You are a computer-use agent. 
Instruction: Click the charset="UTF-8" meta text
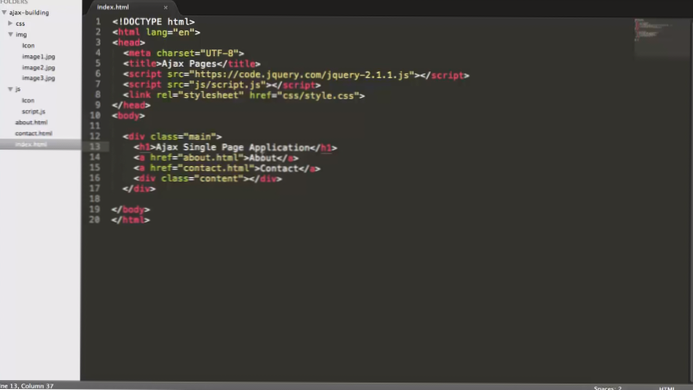(197, 53)
